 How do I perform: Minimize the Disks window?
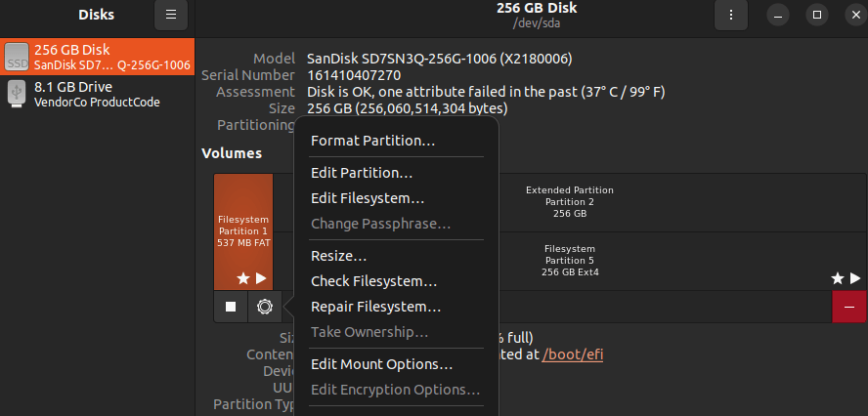tap(778, 15)
